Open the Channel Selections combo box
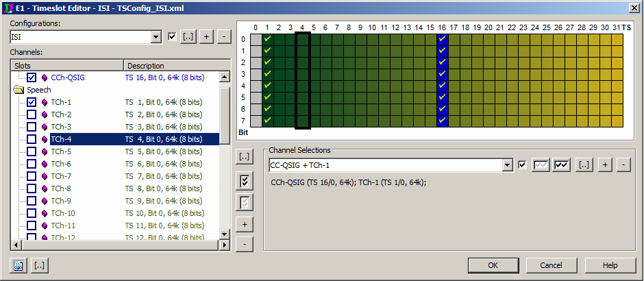 [507, 165]
